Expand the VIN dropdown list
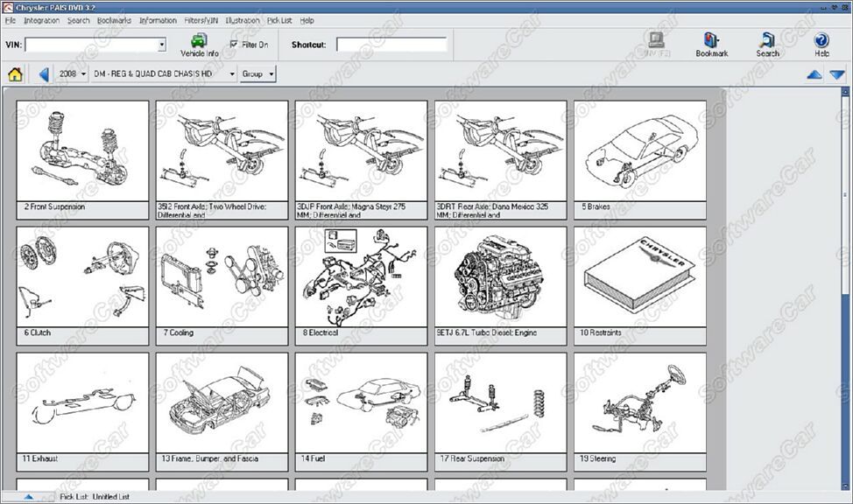Image resolution: width=853 pixels, height=504 pixels. pyautogui.click(x=162, y=45)
